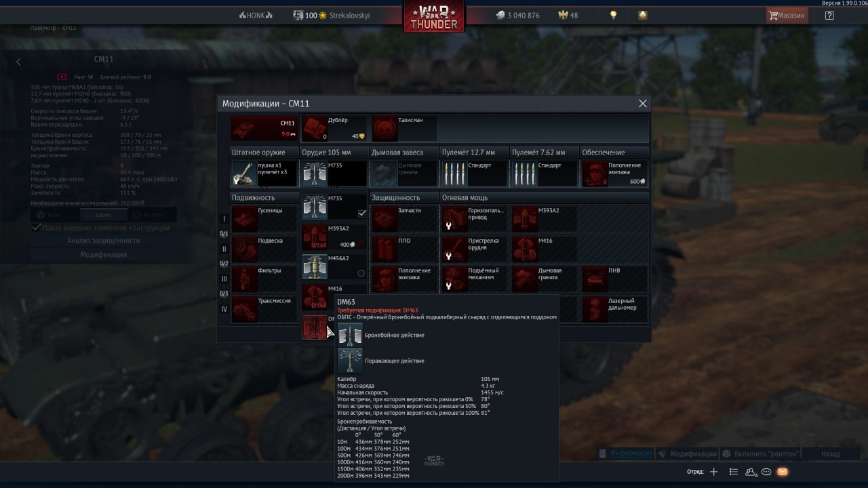Add squad member with plus icon
This screenshot has height=488, width=868.
[713, 472]
